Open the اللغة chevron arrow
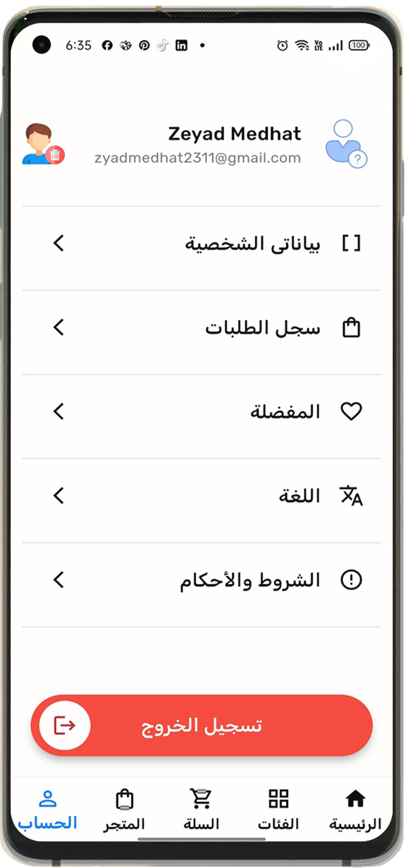The width and height of the screenshot is (405, 868). tap(59, 496)
